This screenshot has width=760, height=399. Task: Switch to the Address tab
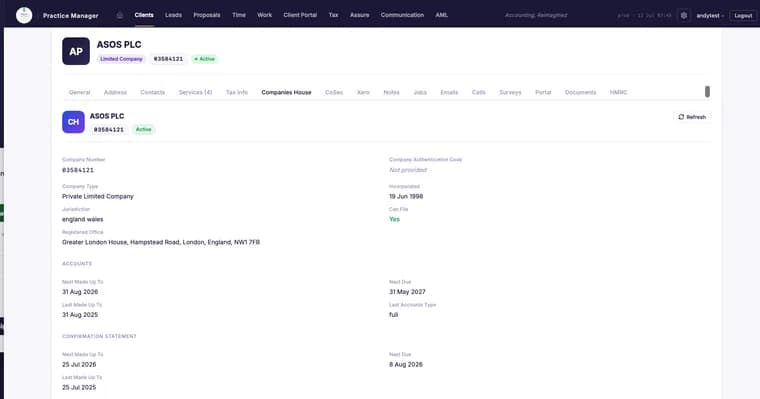click(x=115, y=92)
